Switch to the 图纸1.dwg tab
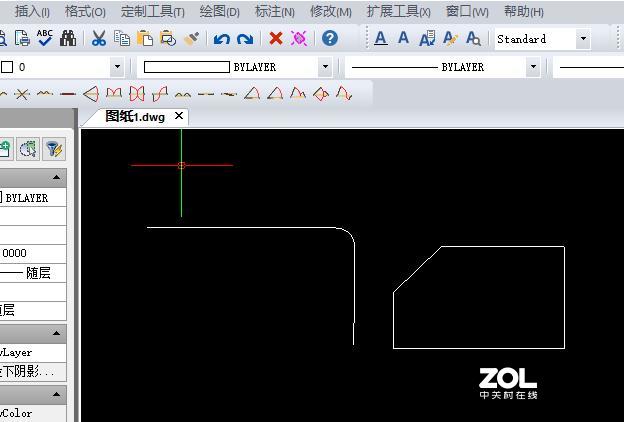 (135, 117)
